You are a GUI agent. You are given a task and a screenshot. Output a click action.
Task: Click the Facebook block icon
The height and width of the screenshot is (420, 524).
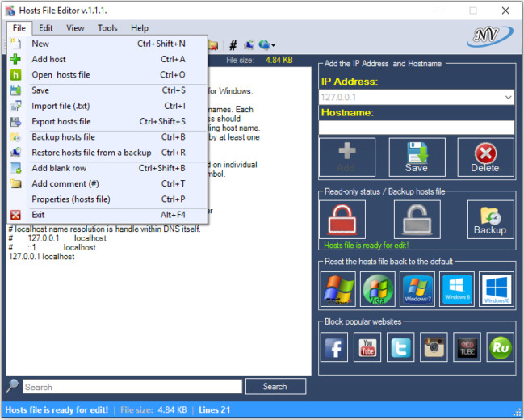335,346
